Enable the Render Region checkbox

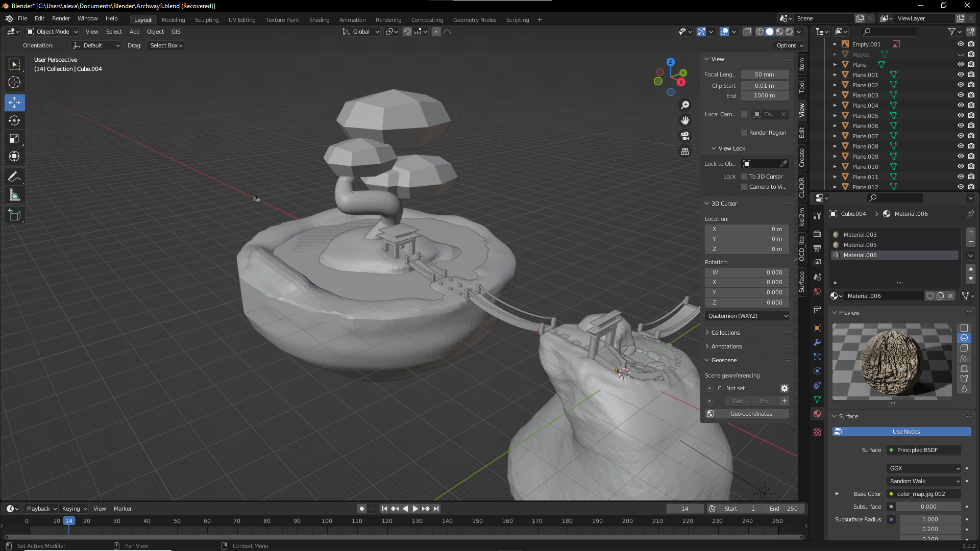[x=744, y=133]
